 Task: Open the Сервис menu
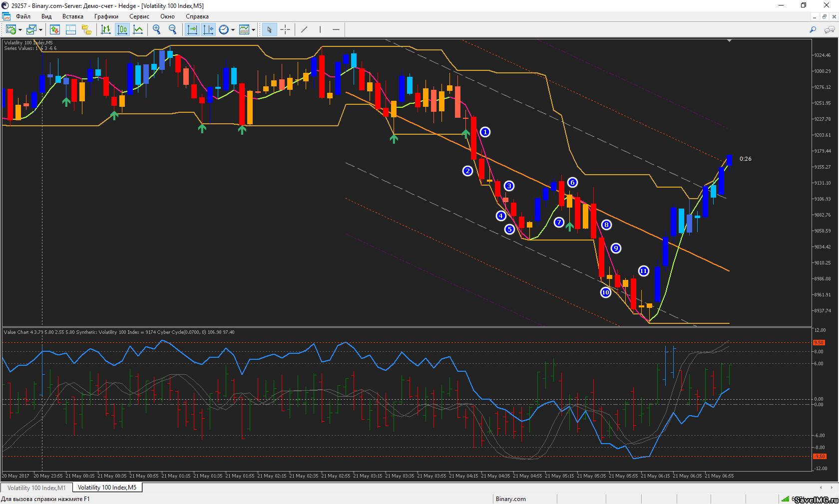point(139,16)
